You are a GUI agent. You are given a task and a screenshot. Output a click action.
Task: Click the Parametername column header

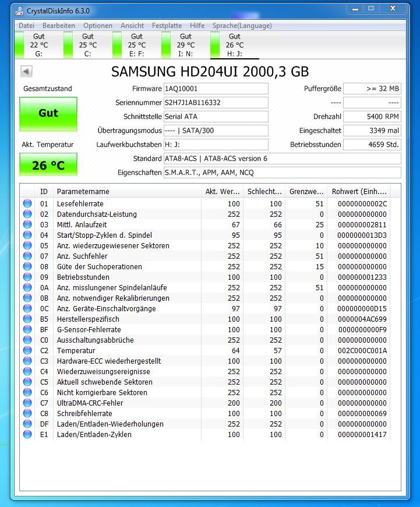point(127,191)
